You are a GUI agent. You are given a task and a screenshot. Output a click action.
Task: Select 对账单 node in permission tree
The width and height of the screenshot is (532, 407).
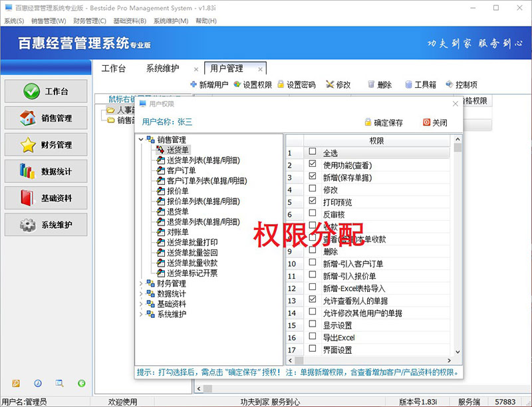tap(178, 232)
